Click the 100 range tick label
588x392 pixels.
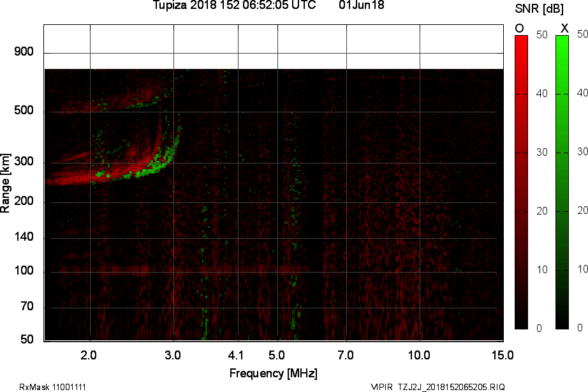pyautogui.click(x=24, y=270)
